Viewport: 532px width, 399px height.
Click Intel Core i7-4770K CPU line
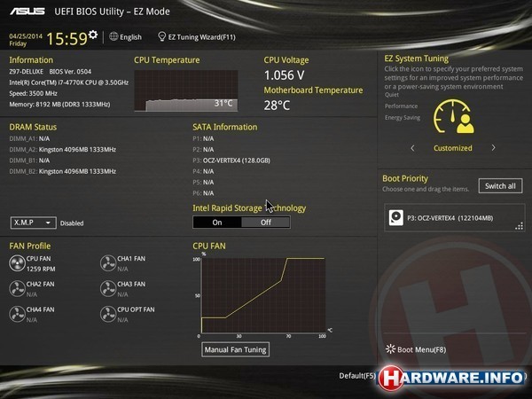69,82
